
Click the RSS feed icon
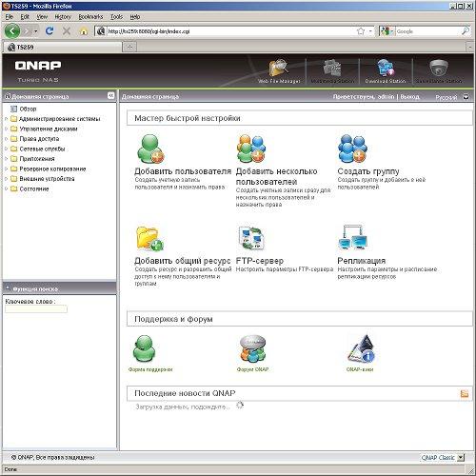[465, 394]
